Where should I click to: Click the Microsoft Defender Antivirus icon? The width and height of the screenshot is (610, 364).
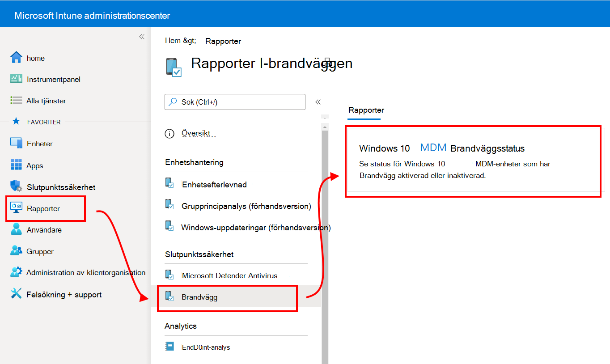[169, 274]
